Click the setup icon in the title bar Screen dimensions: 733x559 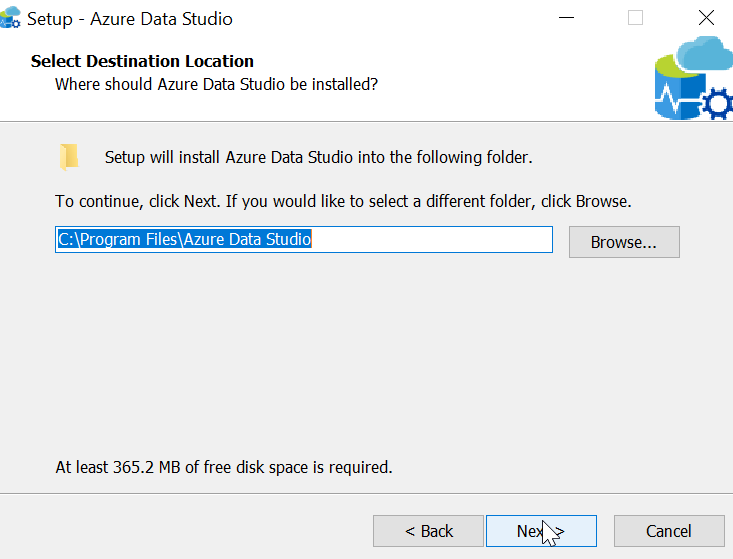(11, 19)
